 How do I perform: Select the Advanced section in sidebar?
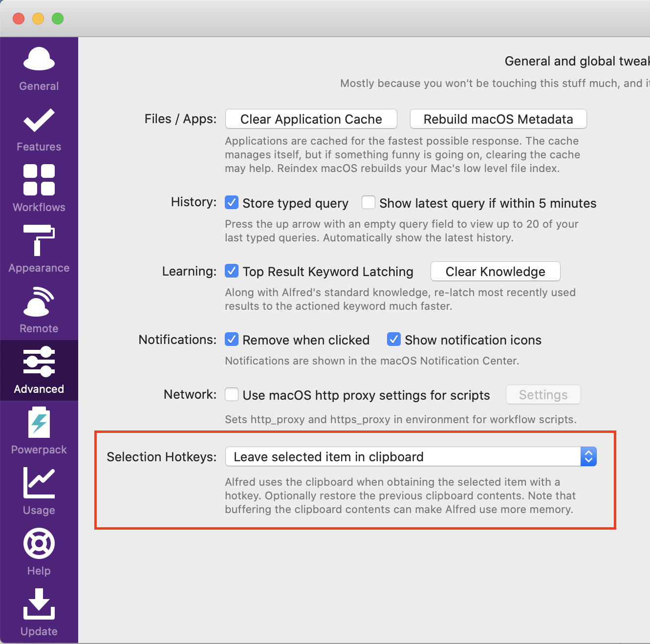(x=39, y=370)
